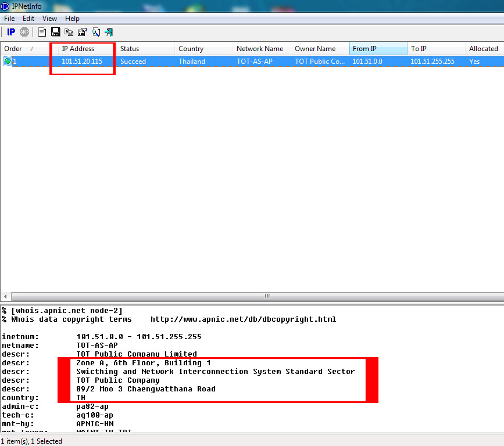
Task: Sort by the To IP column header
Action: 436,49
